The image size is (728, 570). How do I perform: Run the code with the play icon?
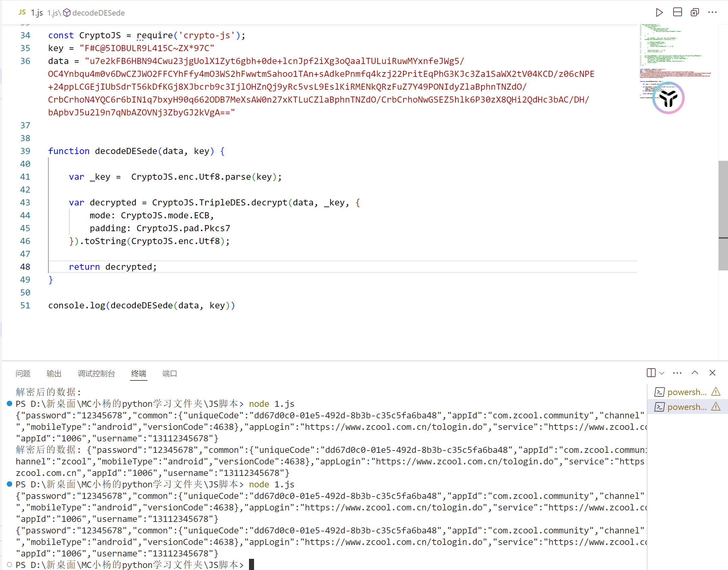(x=659, y=13)
